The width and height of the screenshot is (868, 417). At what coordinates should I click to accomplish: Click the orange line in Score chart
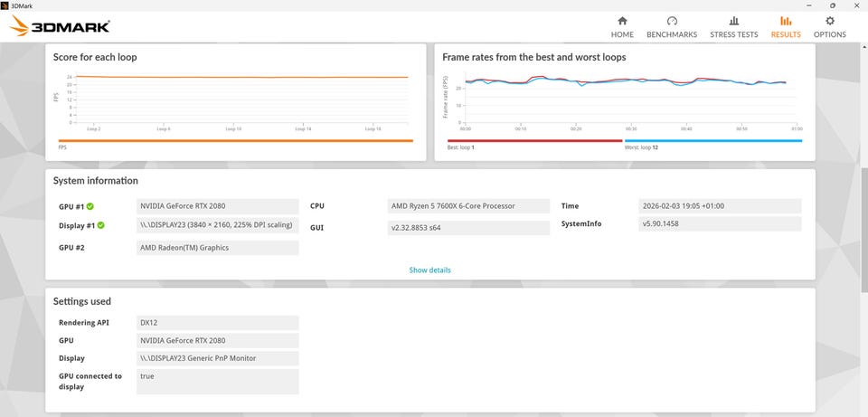coord(242,77)
